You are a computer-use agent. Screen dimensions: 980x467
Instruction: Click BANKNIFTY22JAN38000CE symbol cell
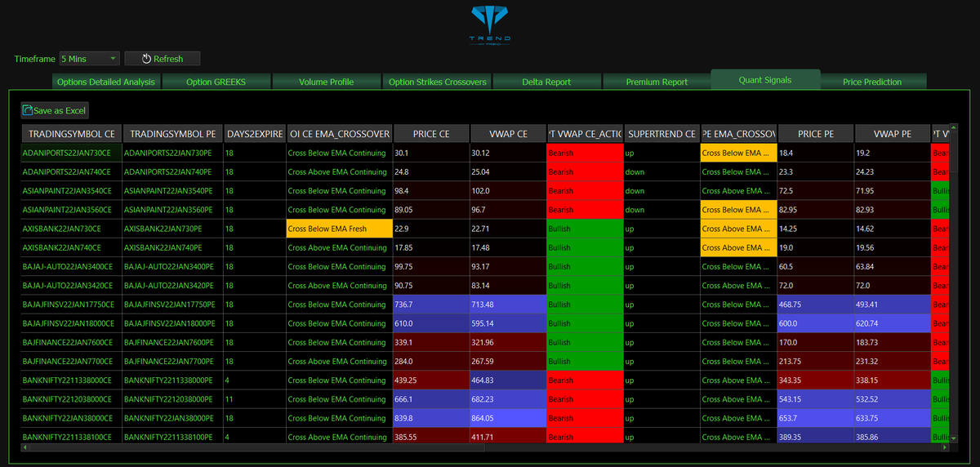pos(71,418)
